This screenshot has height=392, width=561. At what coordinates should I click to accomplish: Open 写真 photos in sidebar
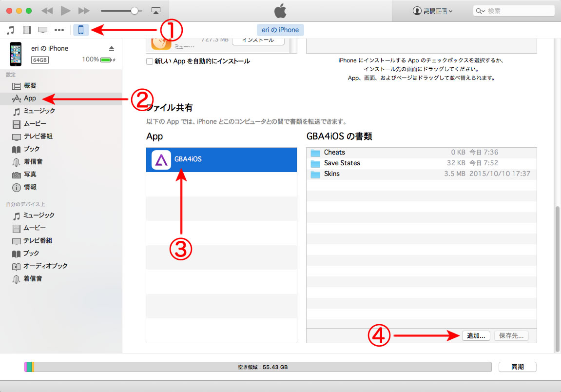(x=61, y=175)
